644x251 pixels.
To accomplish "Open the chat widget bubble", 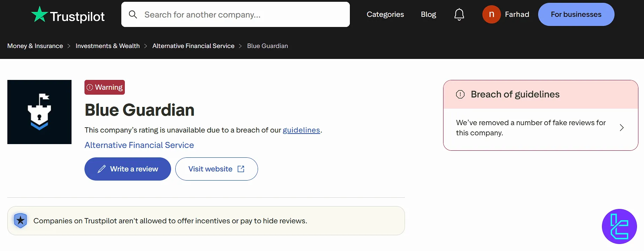I will pos(619,226).
